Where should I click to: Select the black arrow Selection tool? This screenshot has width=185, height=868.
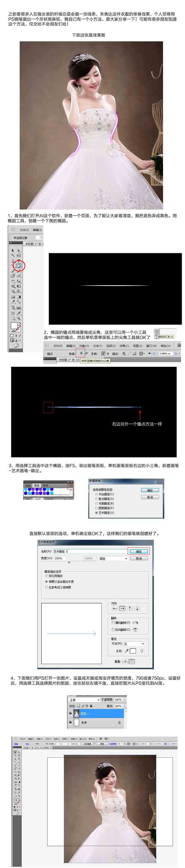(13, 250)
